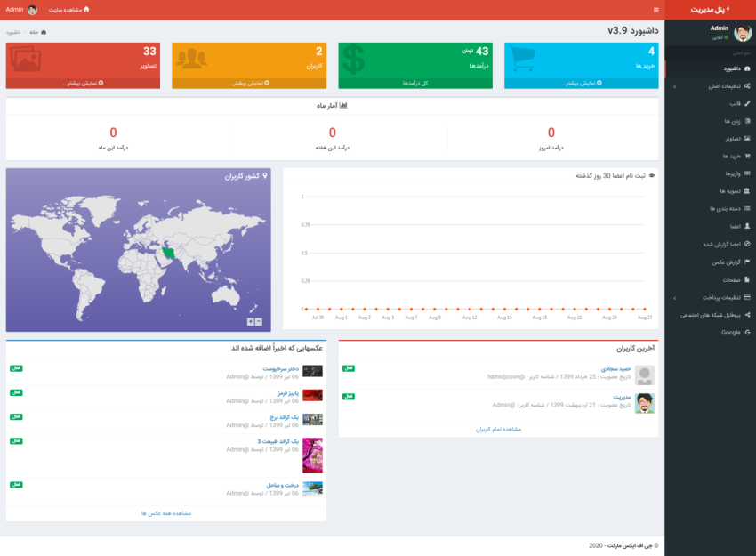
Task: Click the home icon beside مشاهده سایت
Action: pyautogui.click(x=86, y=10)
